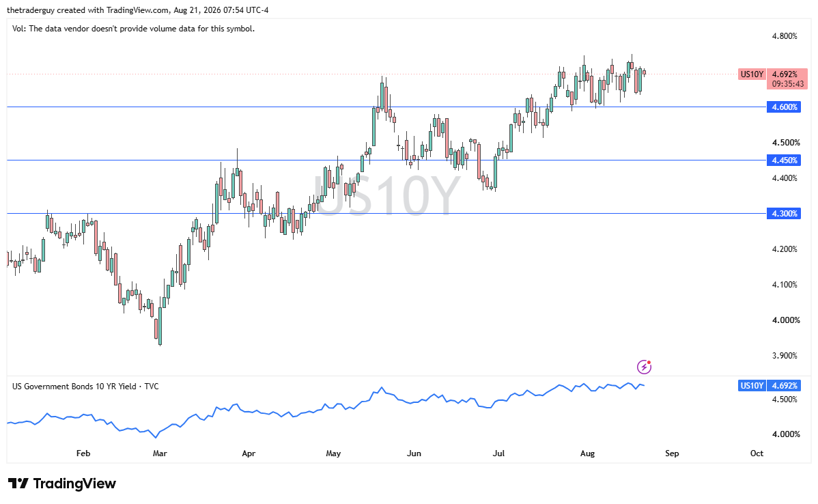Click the TradingView logo at bottom left
Viewport: 818px width, 504px height.
pyautogui.click(x=61, y=484)
